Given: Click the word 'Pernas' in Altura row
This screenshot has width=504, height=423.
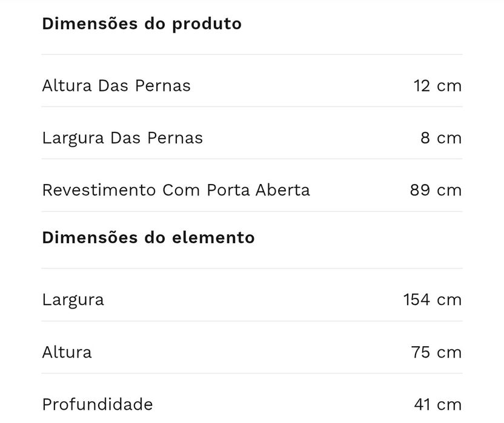Looking at the screenshot, I should (162, 86).
